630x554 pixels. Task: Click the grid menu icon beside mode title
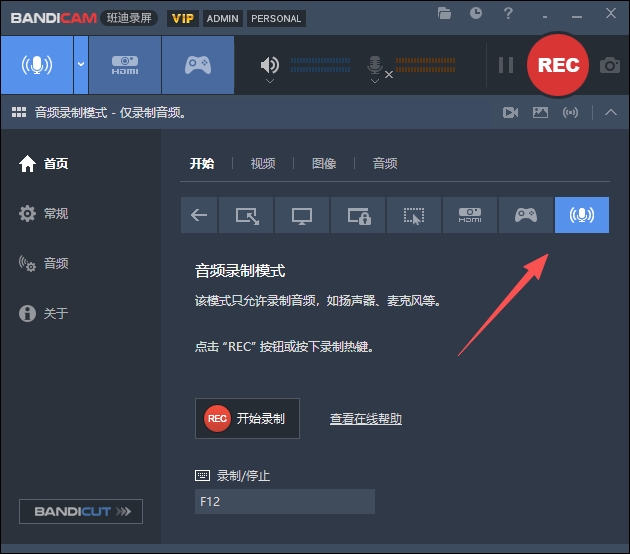point(19,112)
